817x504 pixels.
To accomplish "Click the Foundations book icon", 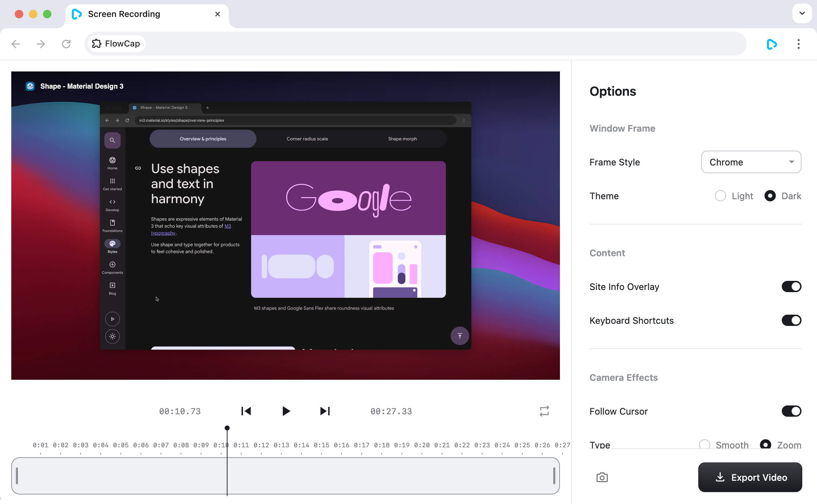I will [112, 223].
